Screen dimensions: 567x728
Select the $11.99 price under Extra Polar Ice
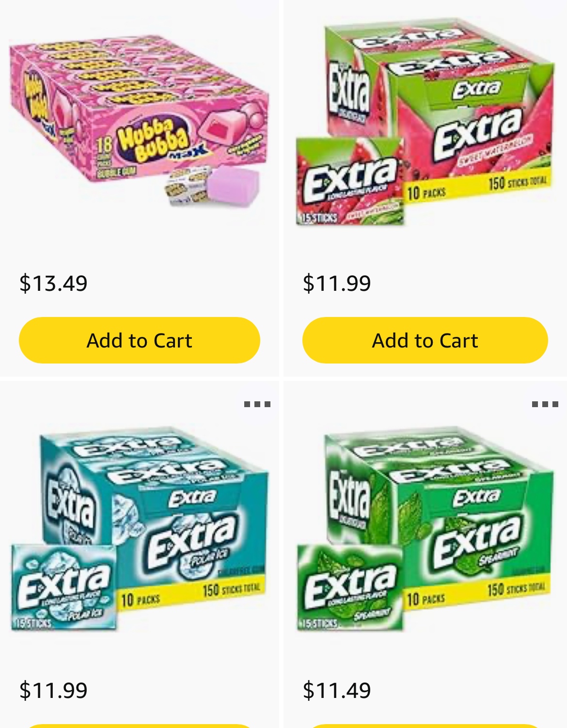(x=53, y=690)
